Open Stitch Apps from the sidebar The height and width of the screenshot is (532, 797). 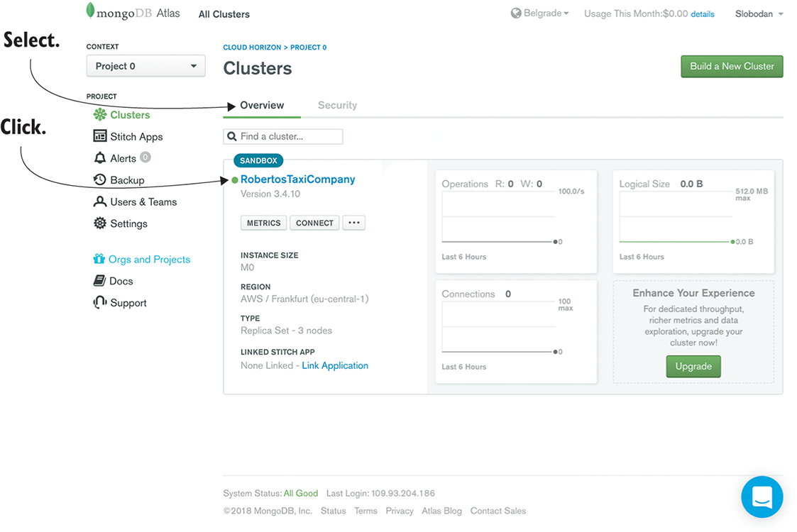(136, 137)
